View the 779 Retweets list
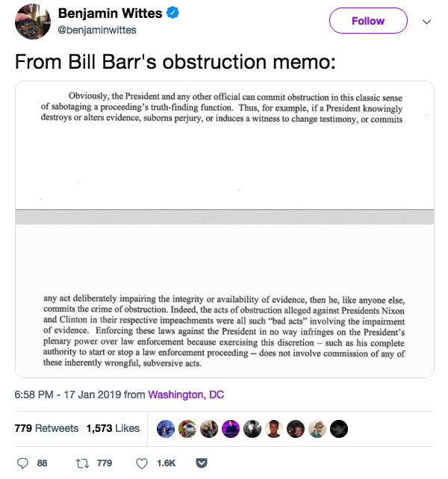This screenshot has width=448, height=479. 46,428
